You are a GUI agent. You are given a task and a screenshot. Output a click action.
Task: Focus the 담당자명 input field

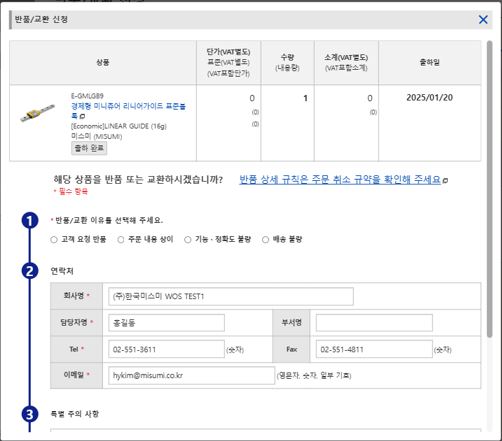coord(166,323)
